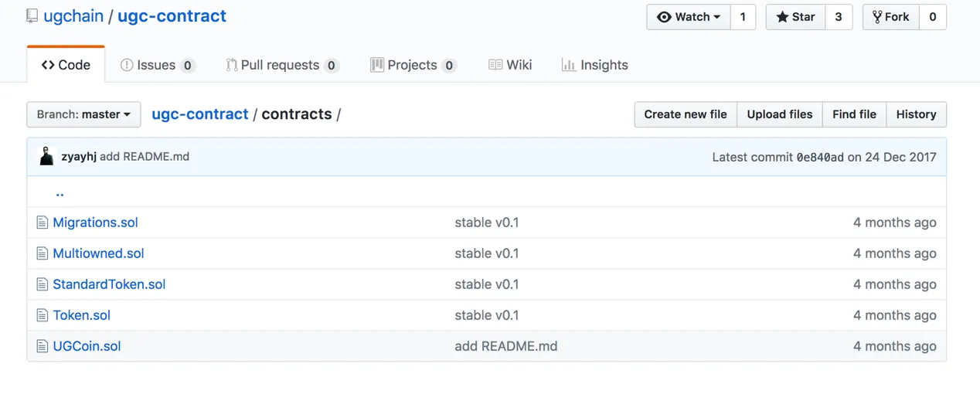The image size is (980, 394).
Task: Switch to the Code tab
Action: point(66,65)
